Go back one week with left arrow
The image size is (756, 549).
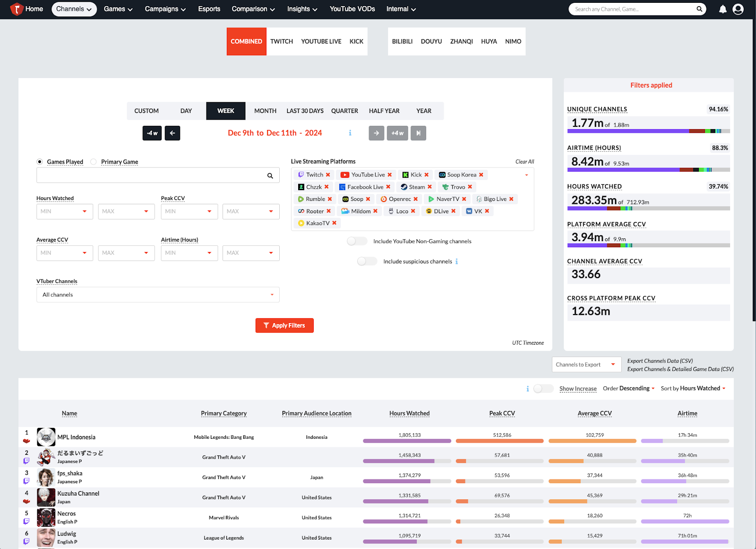(172, 133)
